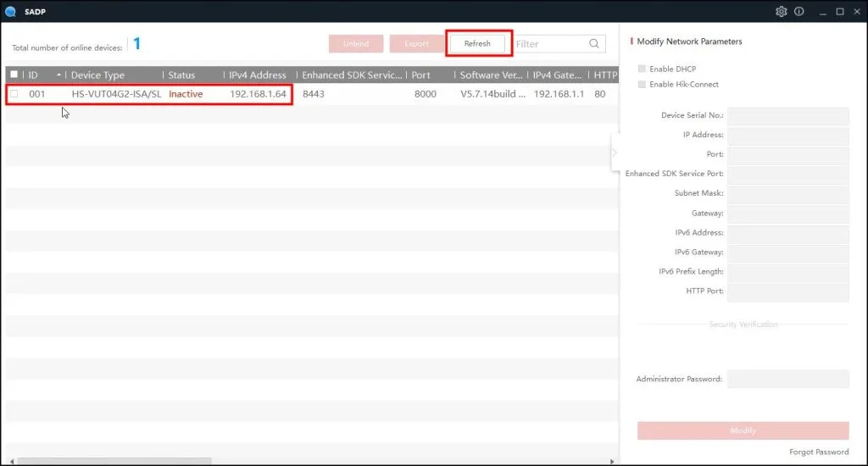
Task: Sort by IPv4 Gateway column header
Action: coord(557,75)
